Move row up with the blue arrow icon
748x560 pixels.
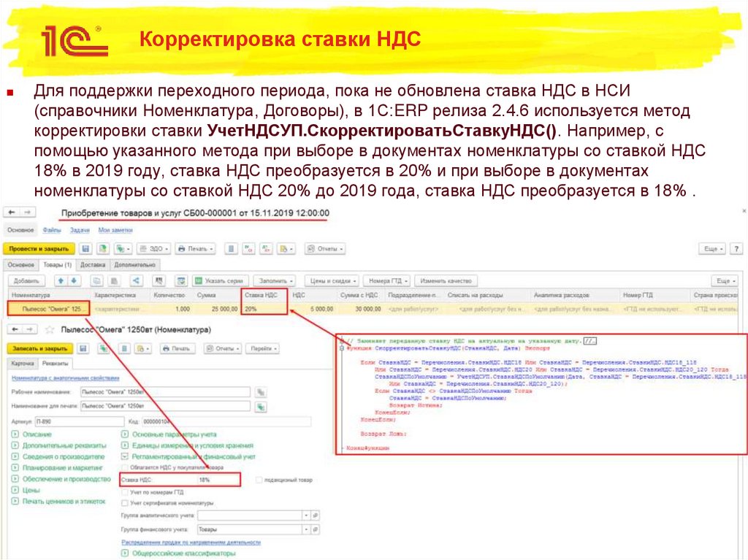61,281
